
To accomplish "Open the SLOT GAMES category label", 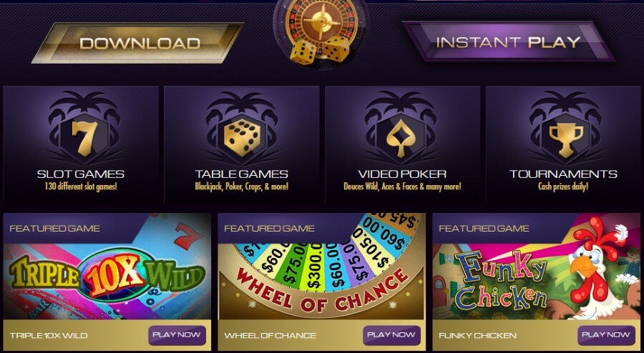I will [80, 174].
